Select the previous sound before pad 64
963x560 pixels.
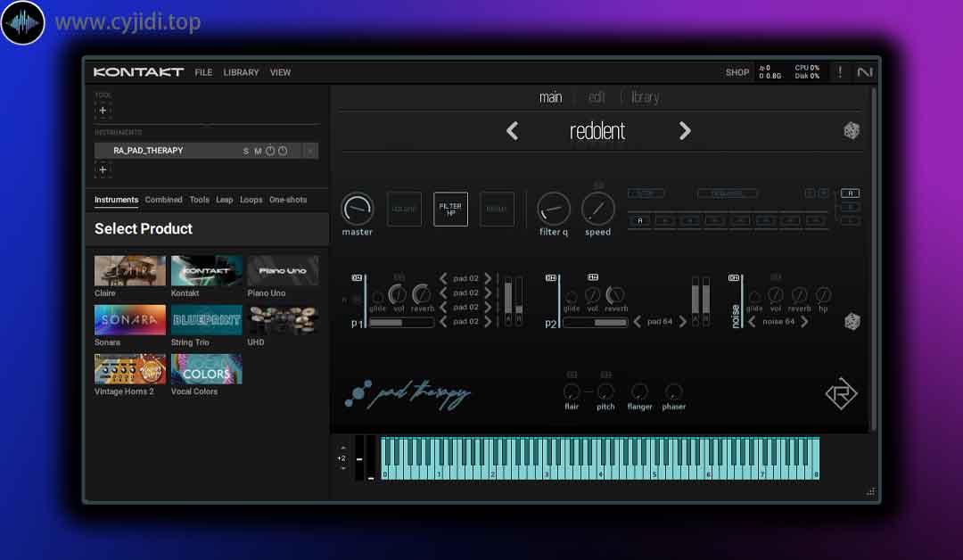[x=637, y=321]
